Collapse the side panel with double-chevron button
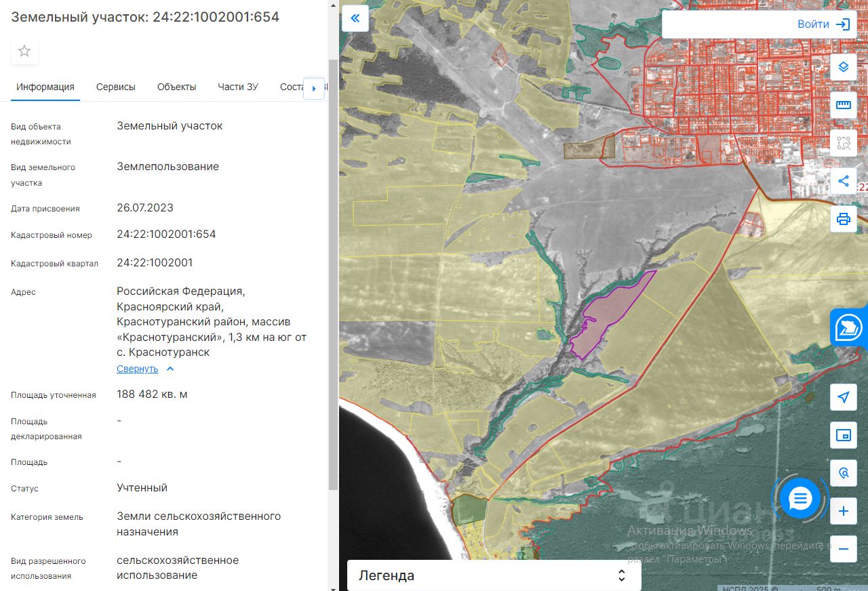Viewport: 868px width, 591px height. tap(355, 18)
